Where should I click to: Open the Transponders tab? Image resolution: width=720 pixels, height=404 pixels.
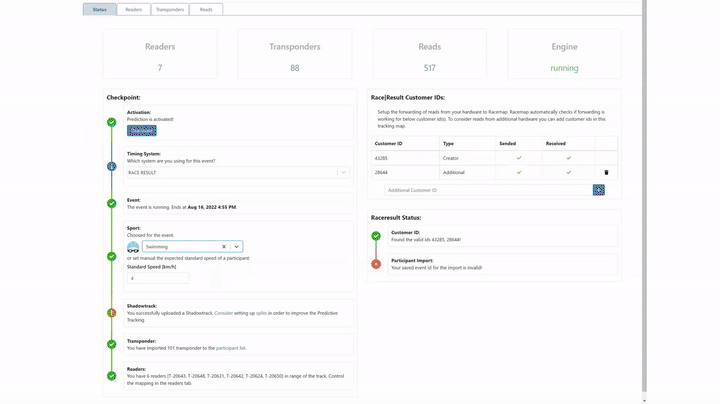point(170,9)
